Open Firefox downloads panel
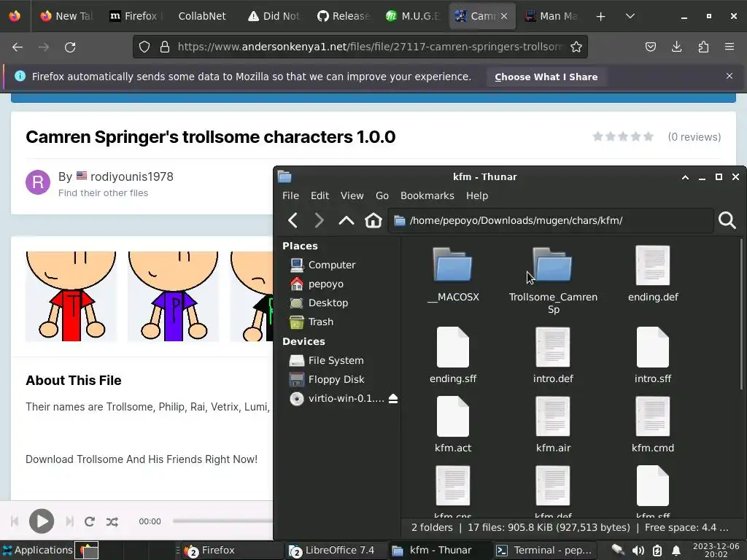Image resolution: width=747 pixels, height=560 pixels. point(676,47)
